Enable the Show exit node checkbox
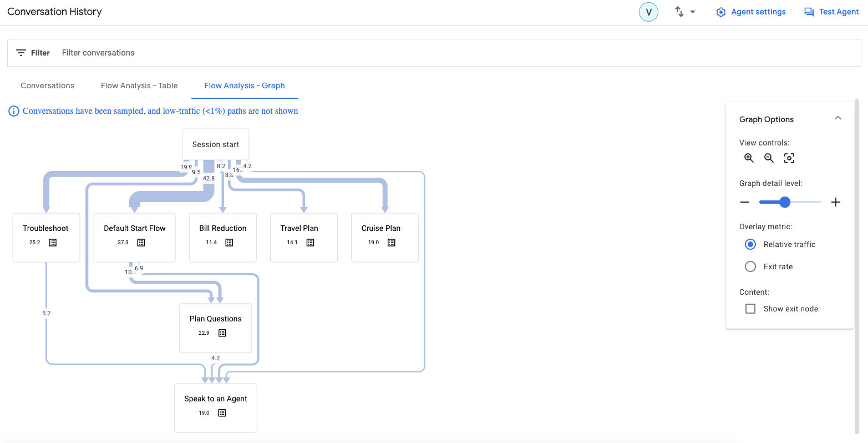 (750, 308)
